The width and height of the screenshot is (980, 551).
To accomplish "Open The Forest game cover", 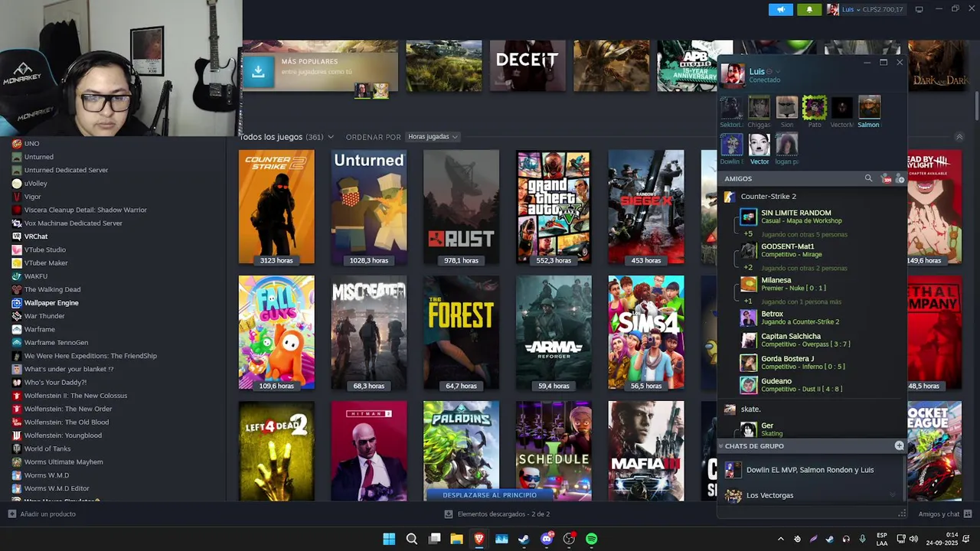I will click(x=461, y=333).
